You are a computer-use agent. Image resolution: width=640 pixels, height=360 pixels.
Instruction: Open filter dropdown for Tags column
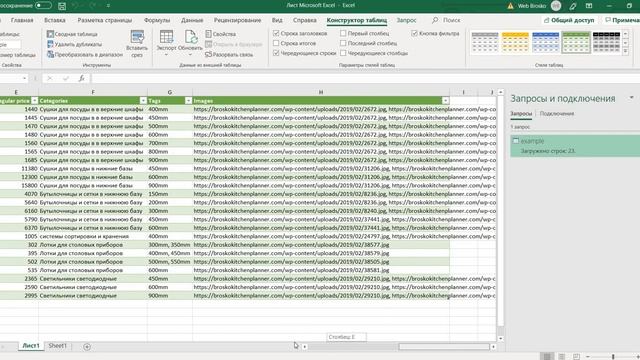[x=189, y=100]
